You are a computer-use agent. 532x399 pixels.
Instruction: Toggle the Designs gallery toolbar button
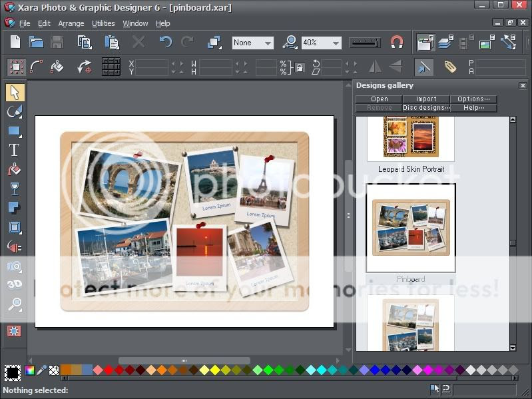click(x=425, y=43)
